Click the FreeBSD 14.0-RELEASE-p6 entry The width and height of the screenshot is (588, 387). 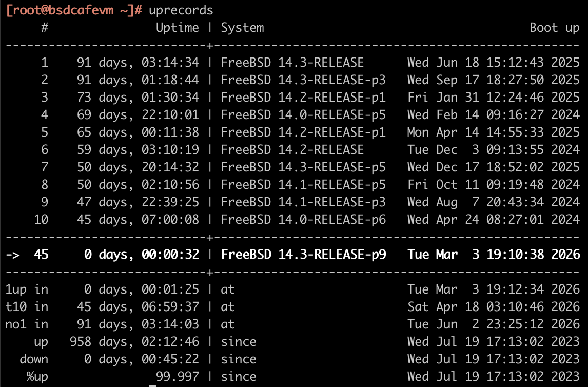tap(303, 220)
